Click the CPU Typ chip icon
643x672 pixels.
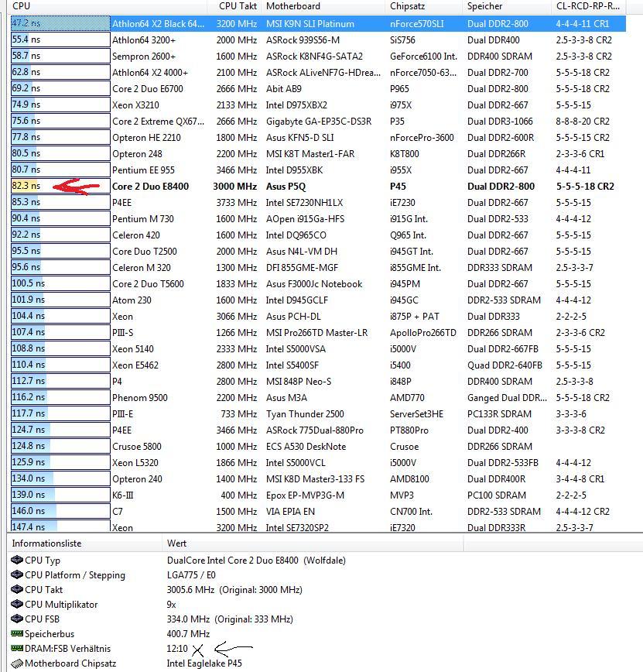[x=17, y=560]
